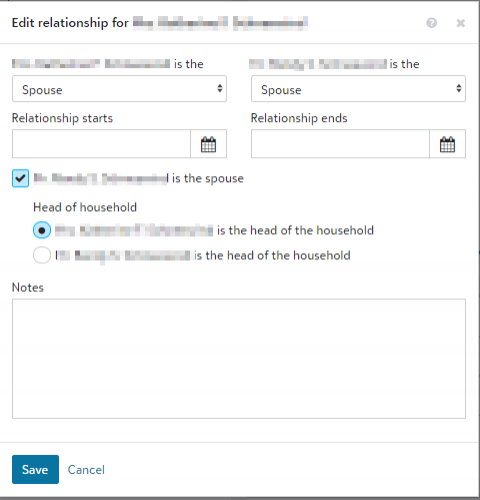Expand the right Spouse relationship dropdown
Image resolution: width=480 pixels, height=500 pixels.
point(358,89)
